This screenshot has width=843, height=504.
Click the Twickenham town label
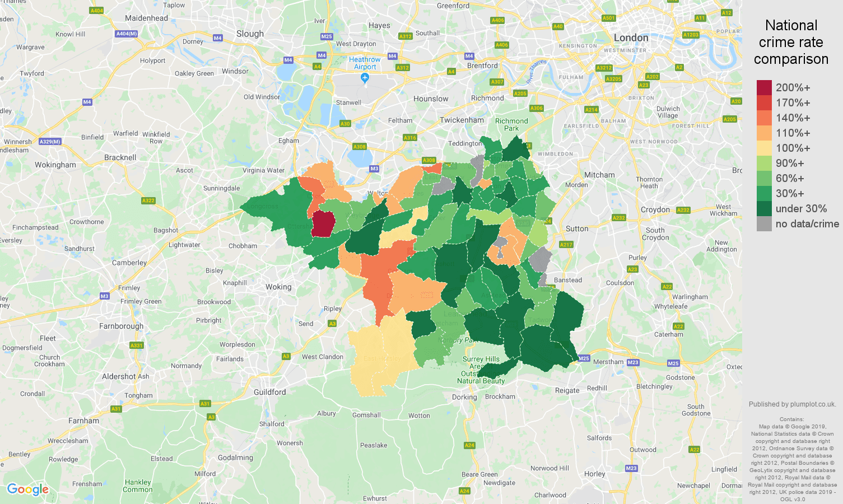(462, 120)
